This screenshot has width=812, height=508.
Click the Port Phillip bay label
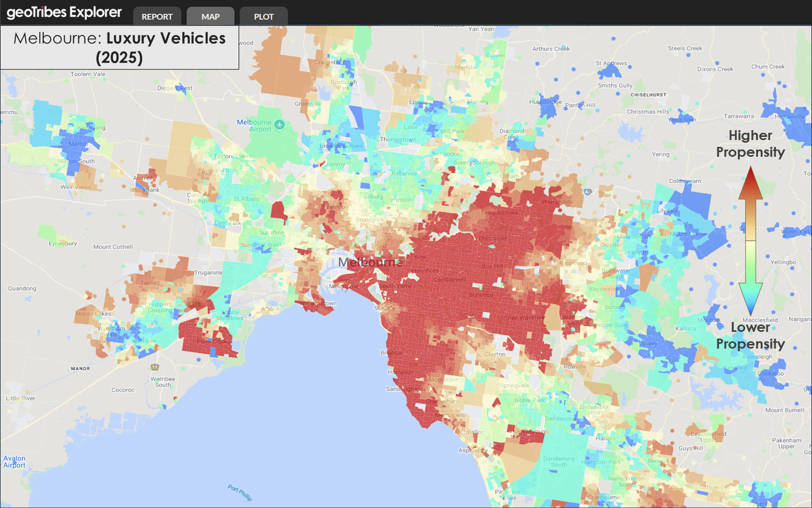240,492
